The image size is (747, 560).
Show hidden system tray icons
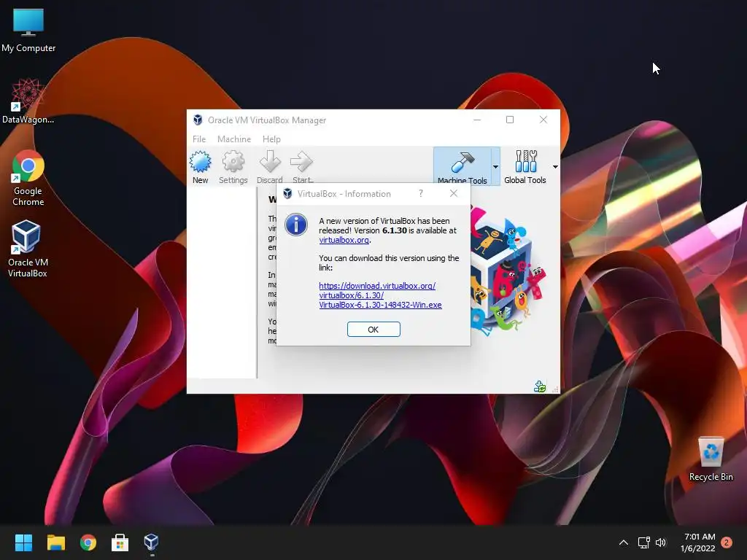pos(624,542)
